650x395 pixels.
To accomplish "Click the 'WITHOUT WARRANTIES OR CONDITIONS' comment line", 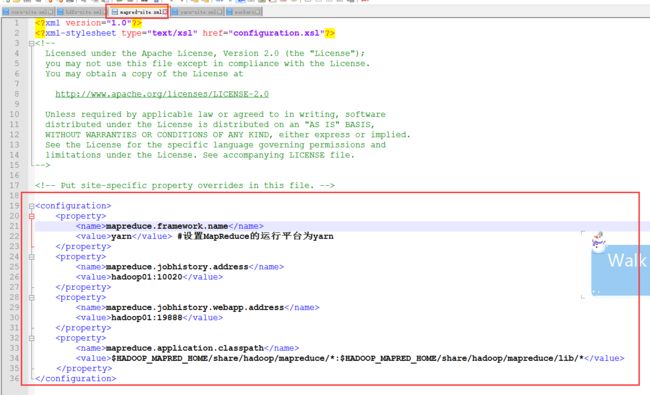I will click(x=228, y=135).
